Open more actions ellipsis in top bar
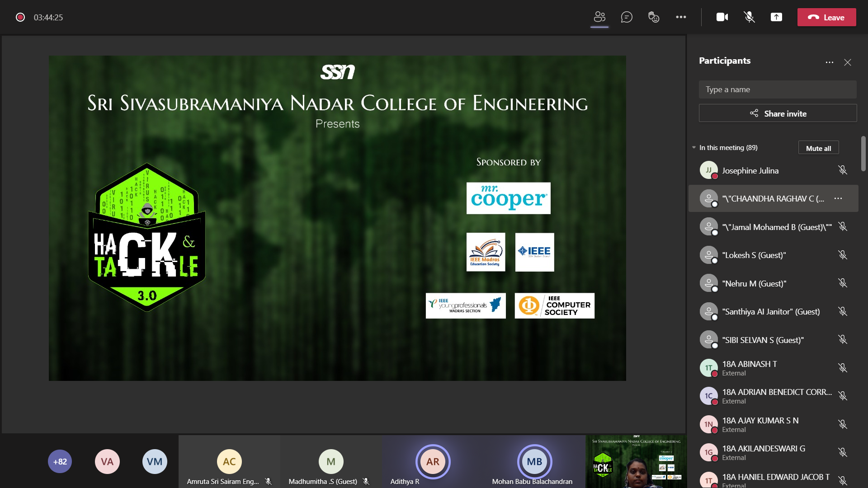Viewport: 868px width, 488px height. 681,17
